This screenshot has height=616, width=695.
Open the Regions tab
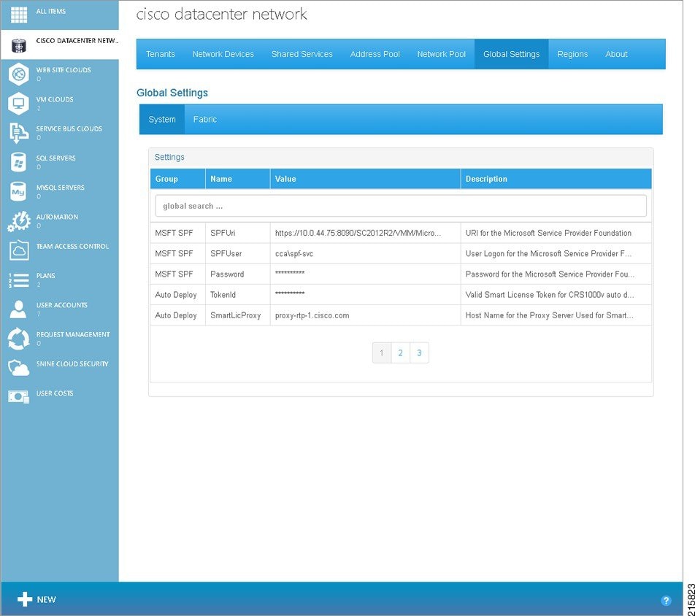tap(572, 53)
